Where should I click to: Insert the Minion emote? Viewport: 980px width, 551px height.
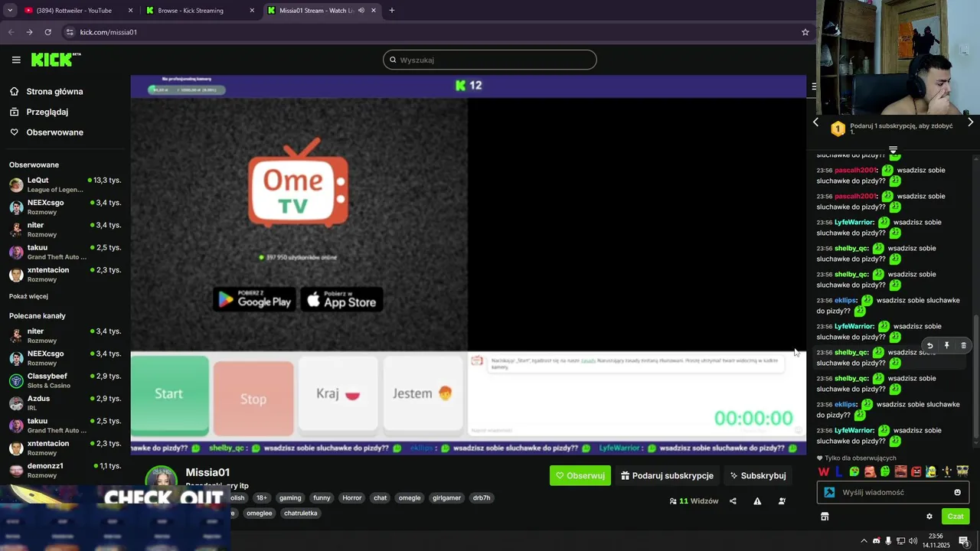pos(931,471)
